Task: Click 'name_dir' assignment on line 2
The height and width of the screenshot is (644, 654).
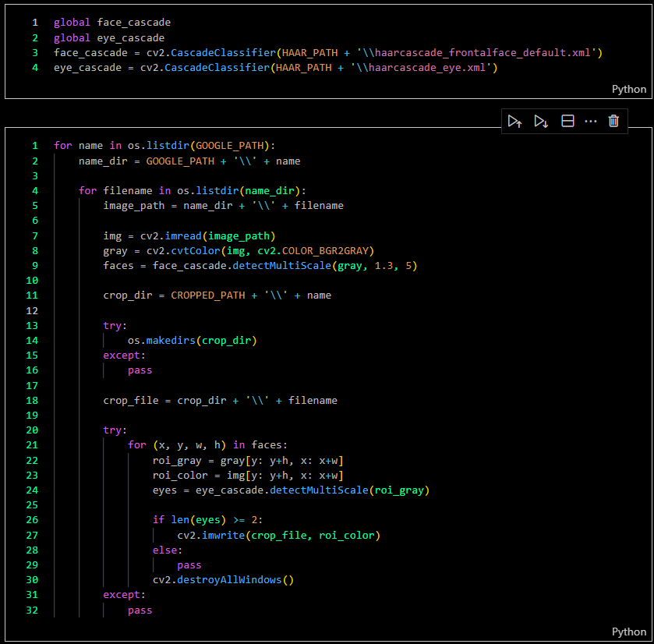Action: [x=103, y=161]
